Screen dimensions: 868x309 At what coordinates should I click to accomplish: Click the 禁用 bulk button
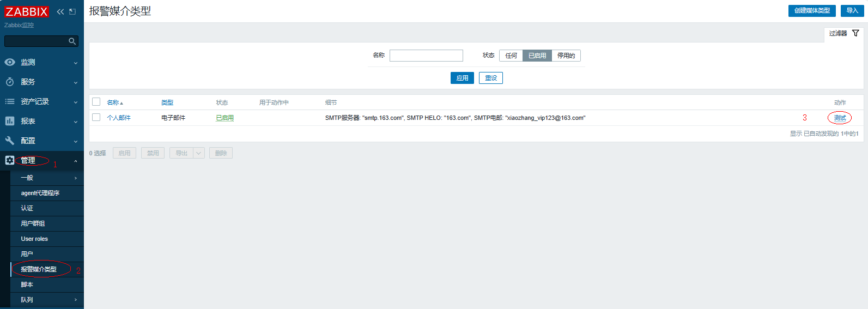pos(153,153)
